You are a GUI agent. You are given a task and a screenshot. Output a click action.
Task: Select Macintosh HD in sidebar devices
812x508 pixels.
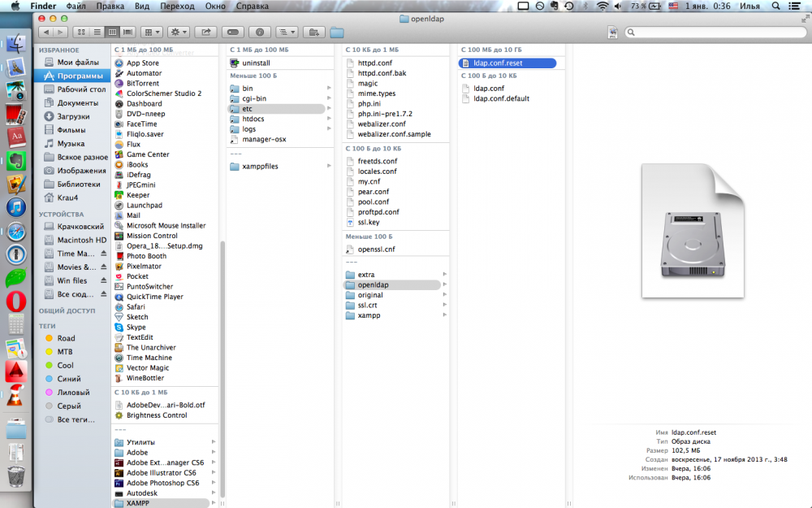click(81, 240)
